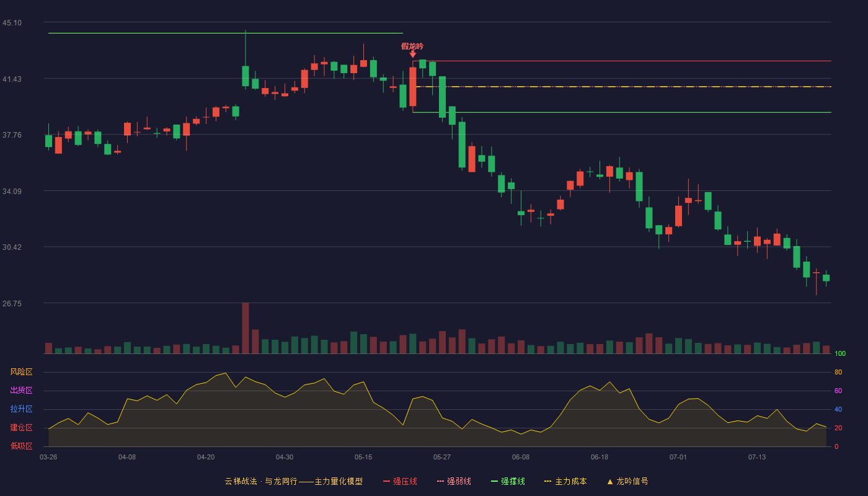Image resolution: width=868 pixels, height=496 pixels.
Task: Click the 41.43 price axis label
Action: click(12, 79)
